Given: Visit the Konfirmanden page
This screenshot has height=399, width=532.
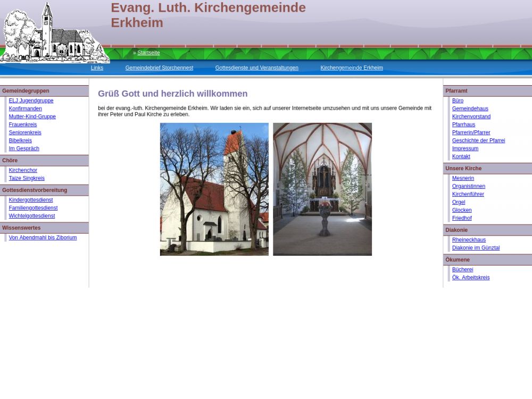Looking at the screenshot, I should (x=25, y=109).
